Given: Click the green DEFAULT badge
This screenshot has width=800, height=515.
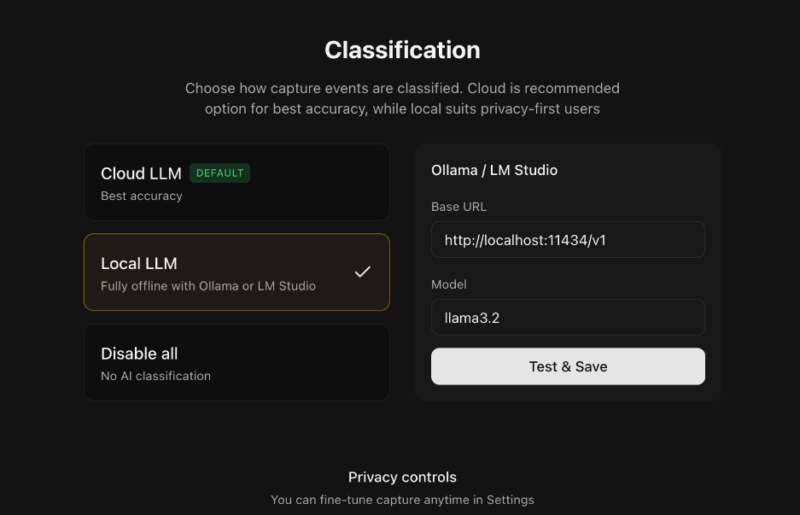Looking at the screenshot, I should (219, 173).
